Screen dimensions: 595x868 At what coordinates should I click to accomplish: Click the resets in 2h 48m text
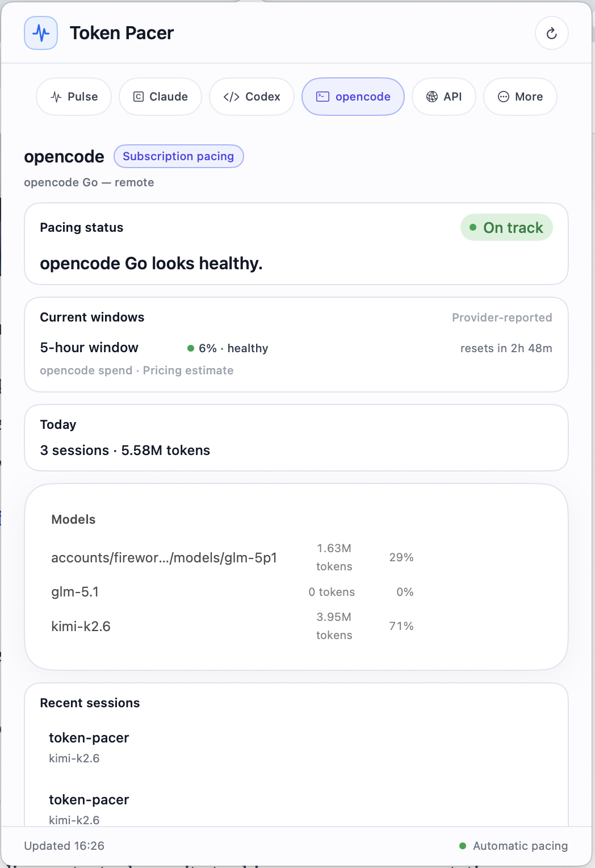click(506, 348)
